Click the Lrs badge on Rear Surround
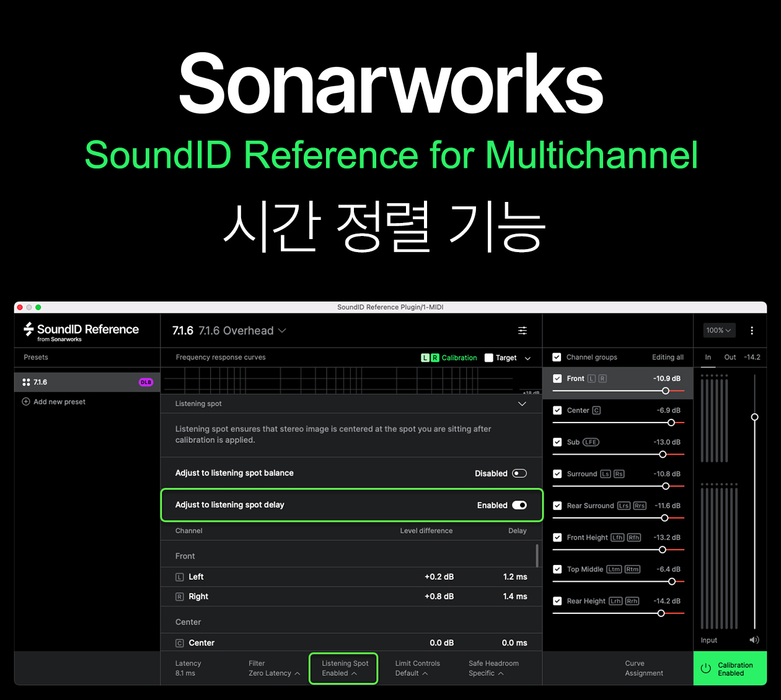Screen dimensions: 781x700 coord(624,505)
